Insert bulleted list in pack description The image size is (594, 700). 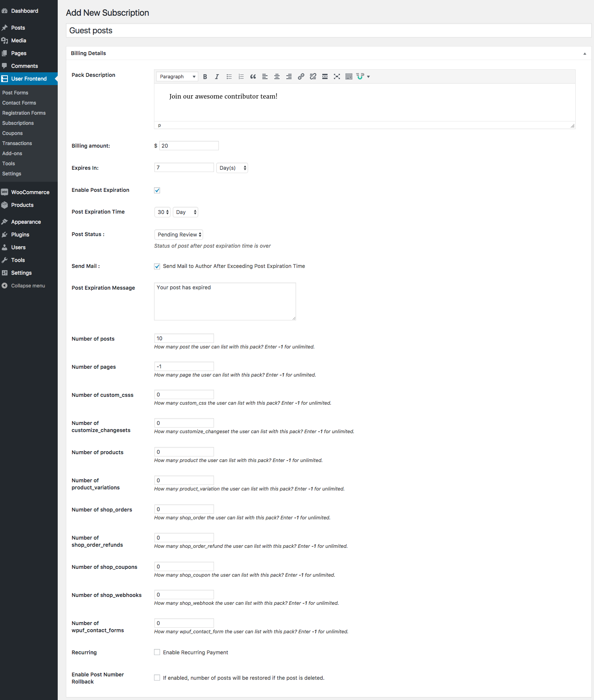[229, 76]
